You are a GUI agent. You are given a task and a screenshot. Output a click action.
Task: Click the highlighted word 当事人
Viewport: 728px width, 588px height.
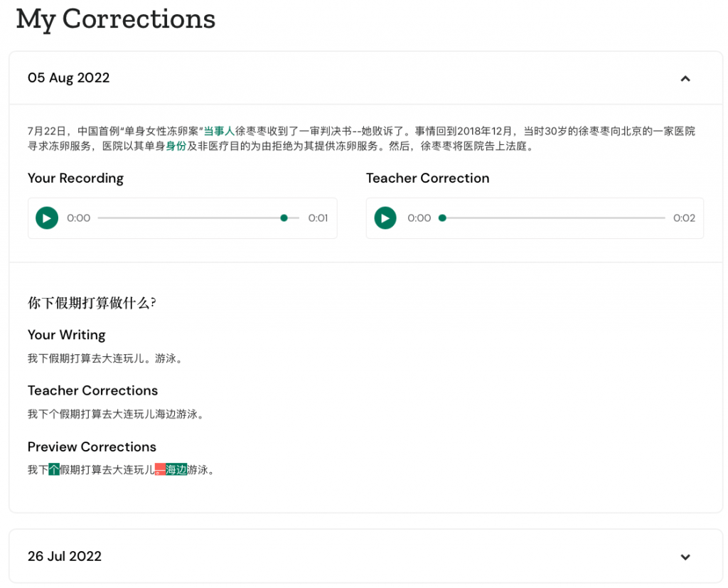[219, 132]
